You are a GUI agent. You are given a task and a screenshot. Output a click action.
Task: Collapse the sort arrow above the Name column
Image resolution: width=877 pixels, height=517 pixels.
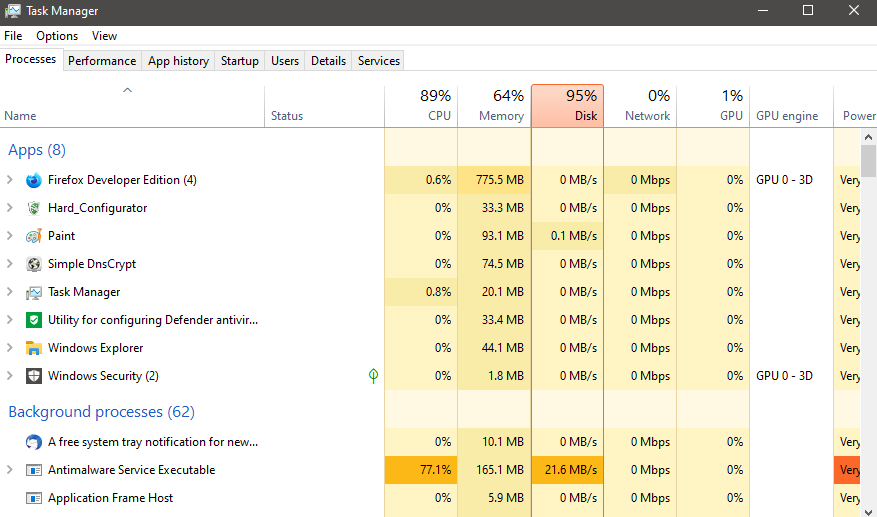(127, 91)
